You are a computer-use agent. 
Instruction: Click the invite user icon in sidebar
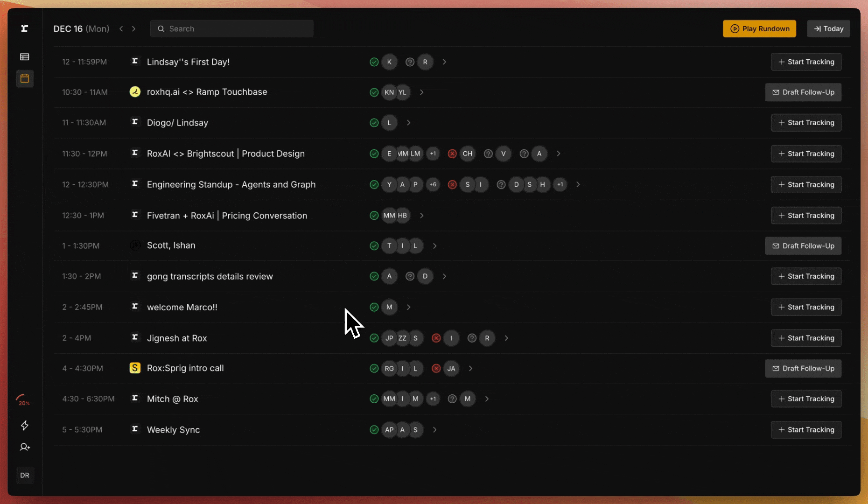coord(25,447)
